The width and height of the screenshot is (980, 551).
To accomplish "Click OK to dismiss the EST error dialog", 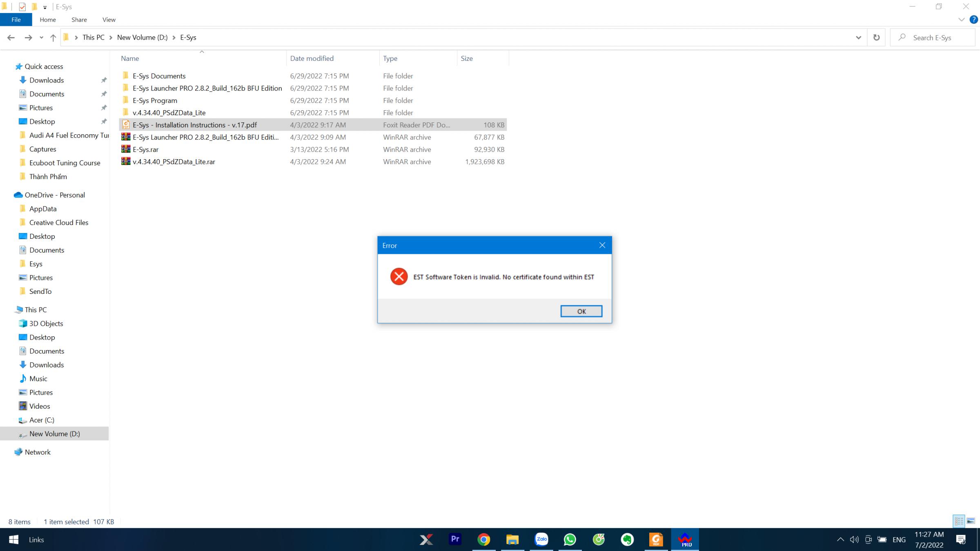I will 581,311.
